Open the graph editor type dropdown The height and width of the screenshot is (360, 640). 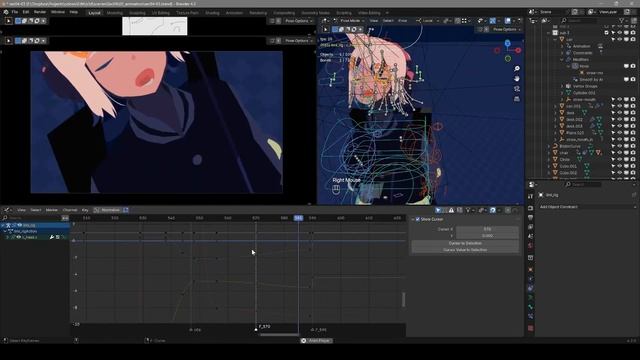click(x=7, y=210)
